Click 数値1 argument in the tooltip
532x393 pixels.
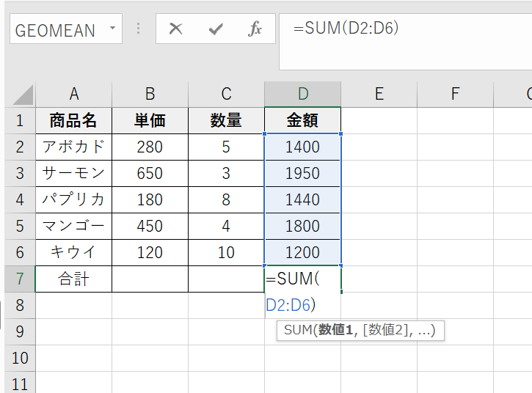point(337,331)
